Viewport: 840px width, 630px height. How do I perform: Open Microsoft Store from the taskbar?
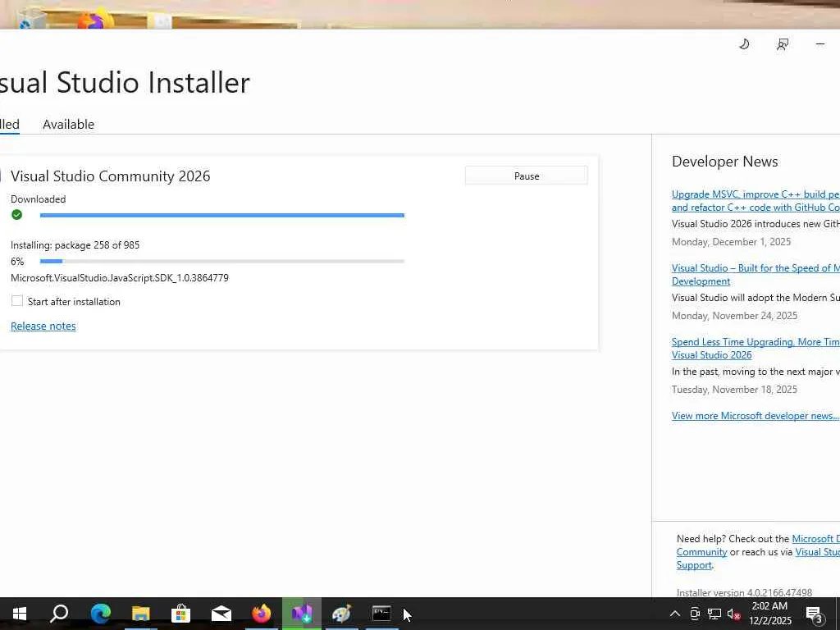(181, 614)
